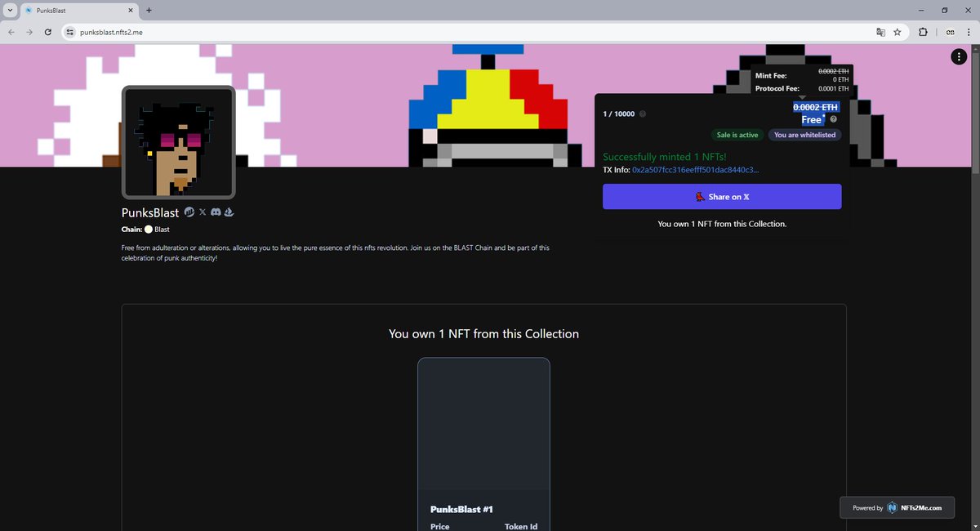Click the Price label on the NFT card
980x531 pixels.
click(440, 527)
